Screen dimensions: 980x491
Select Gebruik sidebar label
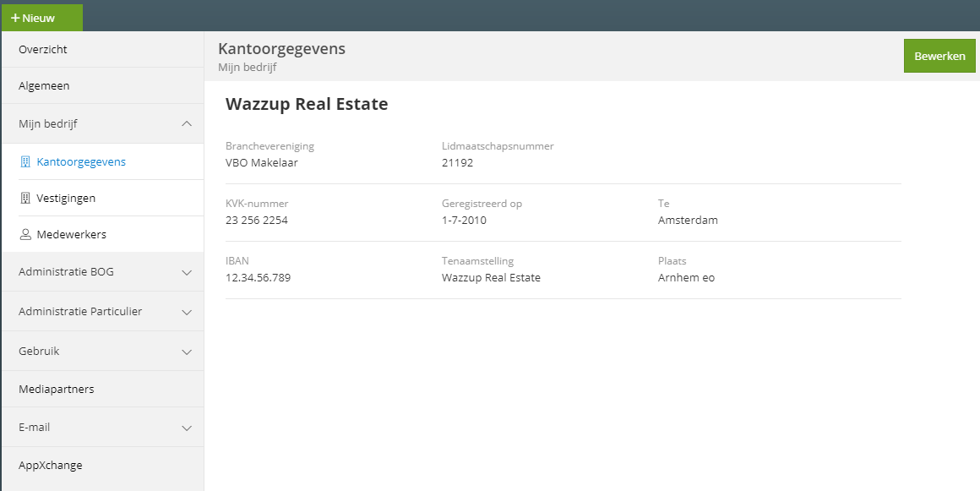[39, 351]
